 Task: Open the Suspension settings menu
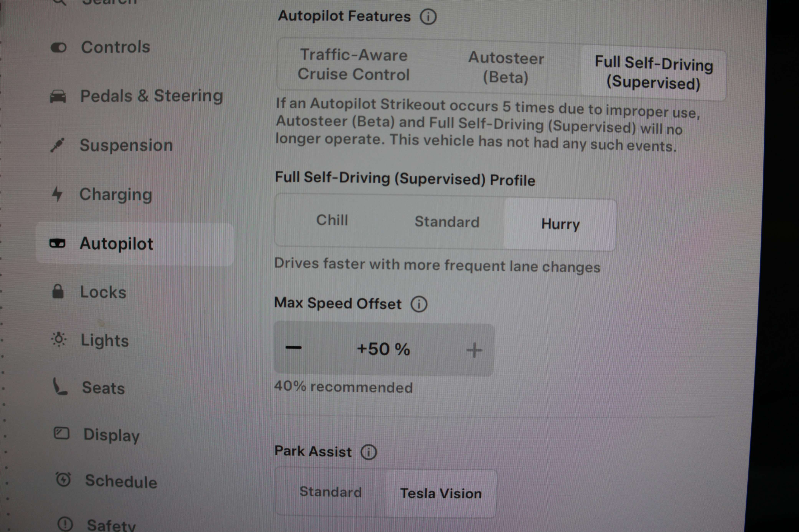pos(126,145)
